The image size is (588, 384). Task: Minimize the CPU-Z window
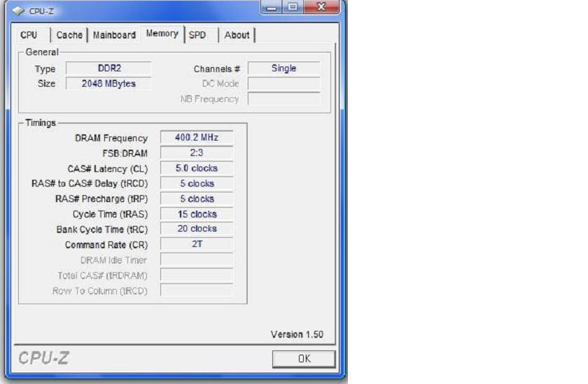tap(272, 7)
